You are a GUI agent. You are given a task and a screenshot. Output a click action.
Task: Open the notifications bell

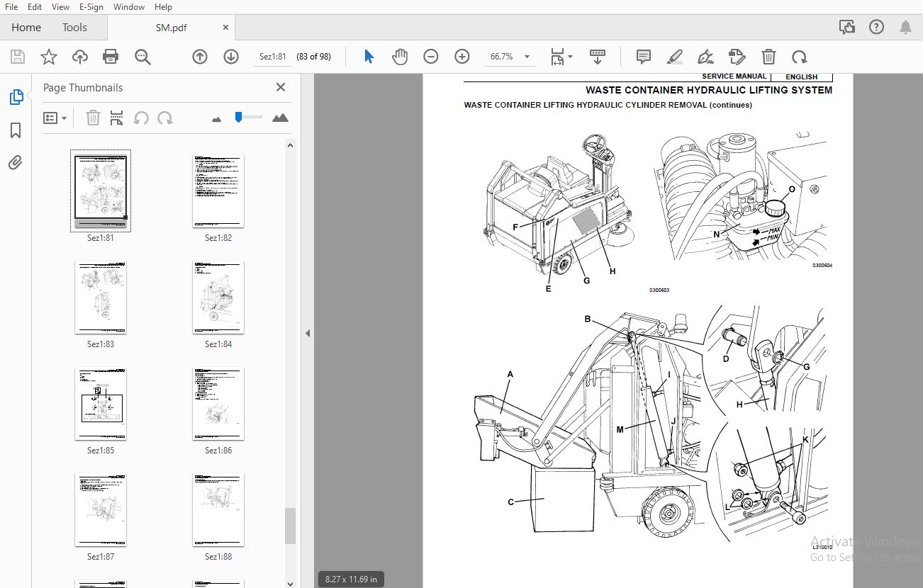click(905, 27)
